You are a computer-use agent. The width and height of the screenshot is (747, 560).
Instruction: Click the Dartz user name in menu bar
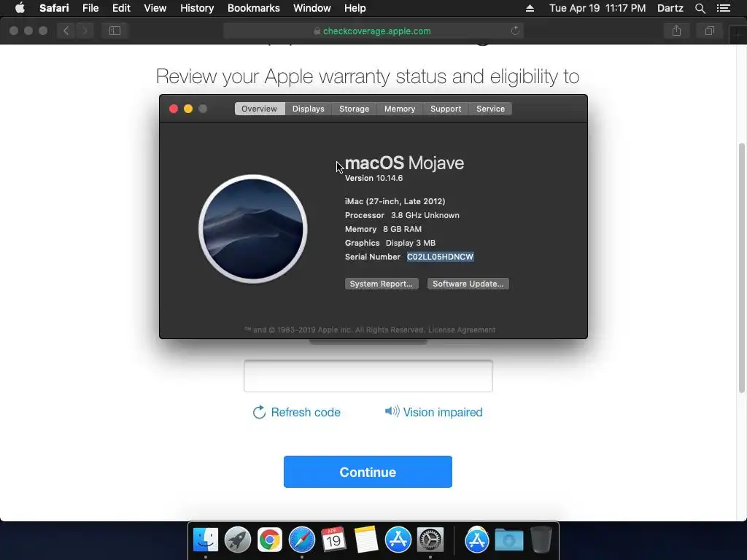(x=670, y=8)
